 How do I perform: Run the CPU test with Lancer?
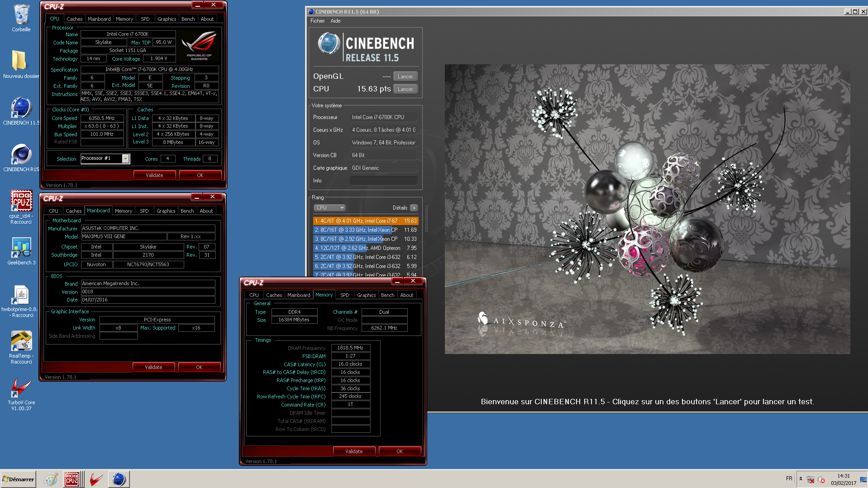coord(405,89)
